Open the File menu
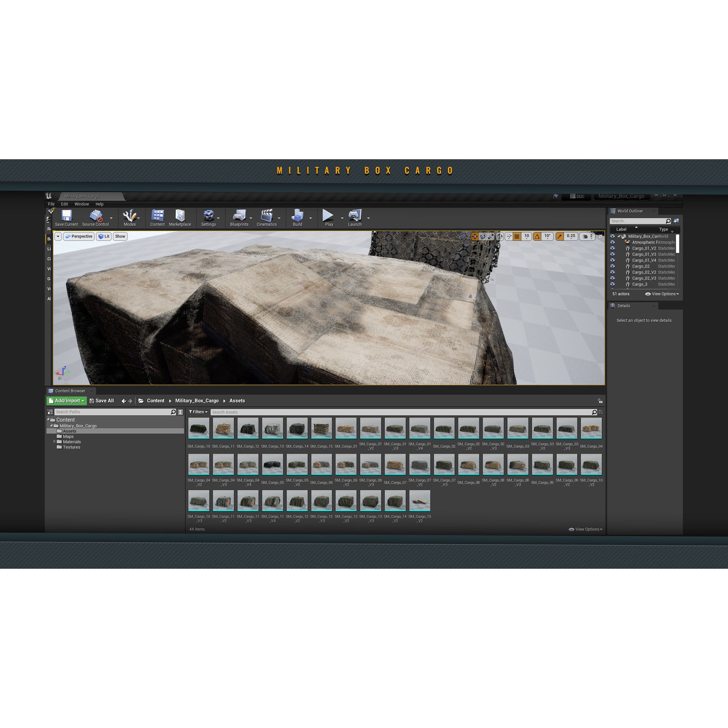 tap(51, 204)
